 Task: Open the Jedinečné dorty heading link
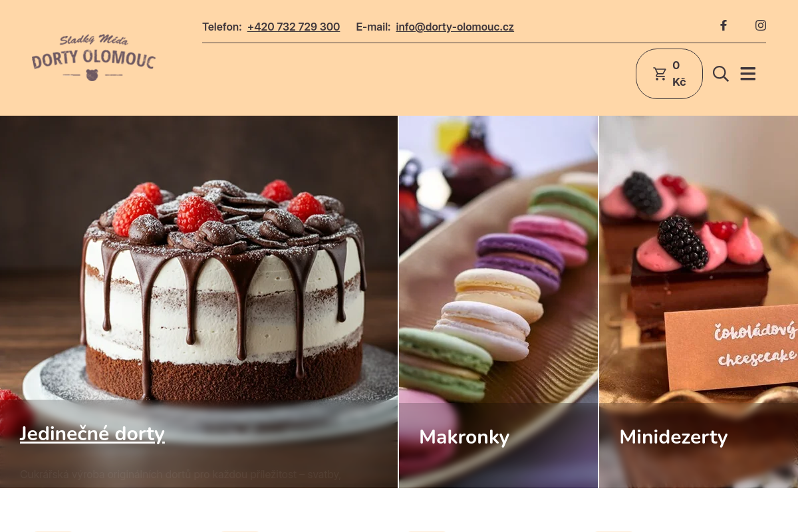pyautogui.click(x=92, y=434)
